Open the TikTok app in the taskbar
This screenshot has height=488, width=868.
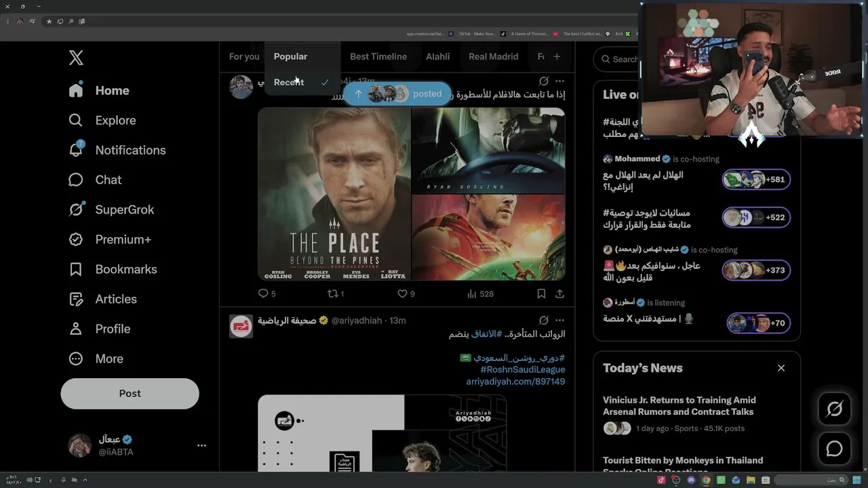point(661,480)
